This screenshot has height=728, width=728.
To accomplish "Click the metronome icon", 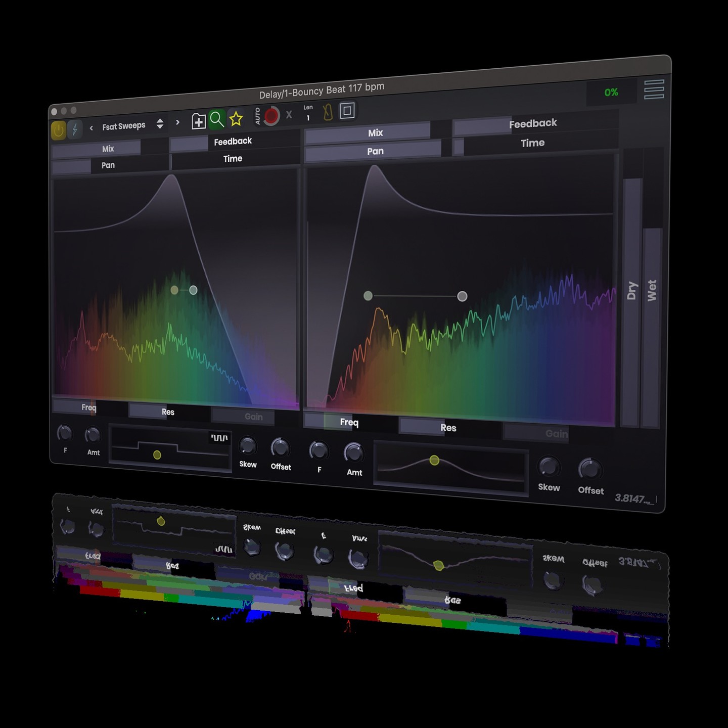I will [329, 113].
